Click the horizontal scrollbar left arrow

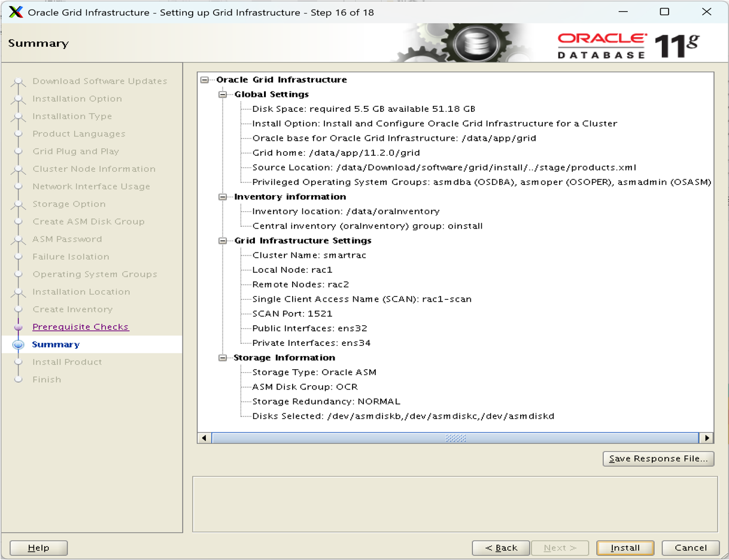coord(204,438)
